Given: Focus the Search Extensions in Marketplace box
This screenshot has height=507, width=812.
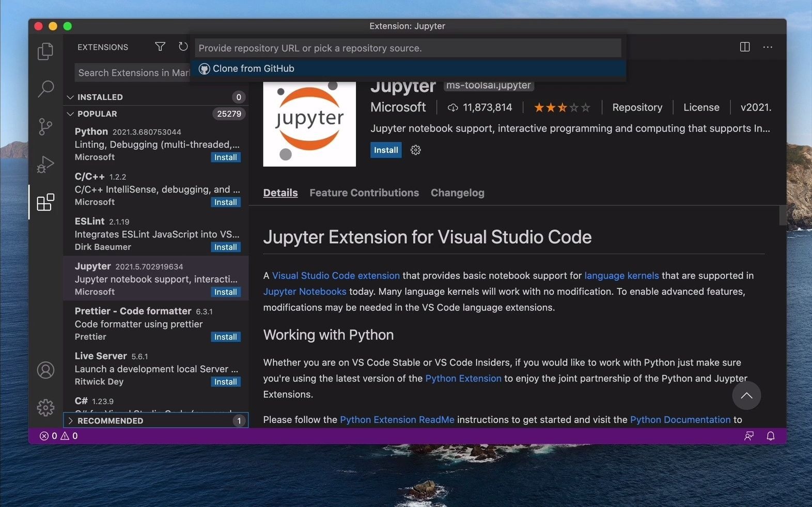Looking at the screenshot, I should click(x=133, y=73).
